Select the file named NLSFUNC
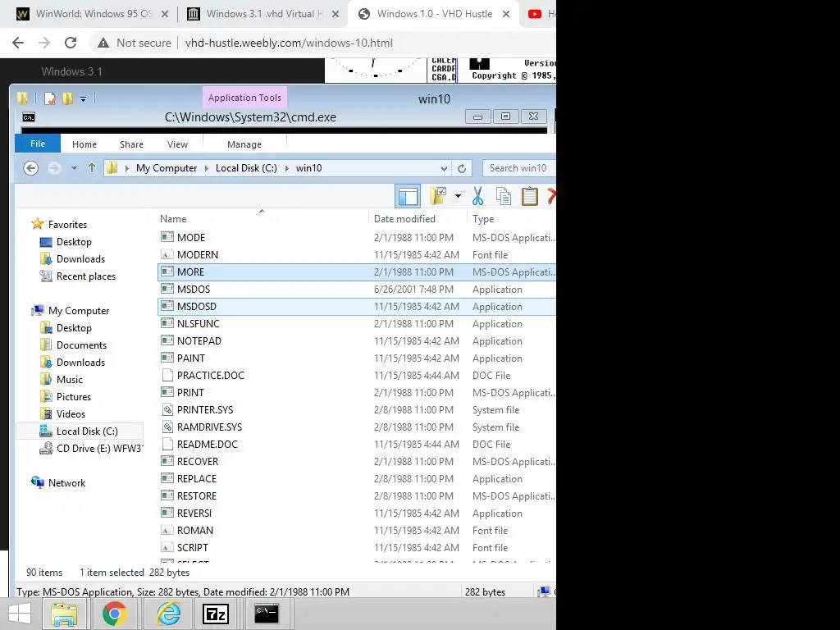 pyautogui.click(x=199, y=323)
